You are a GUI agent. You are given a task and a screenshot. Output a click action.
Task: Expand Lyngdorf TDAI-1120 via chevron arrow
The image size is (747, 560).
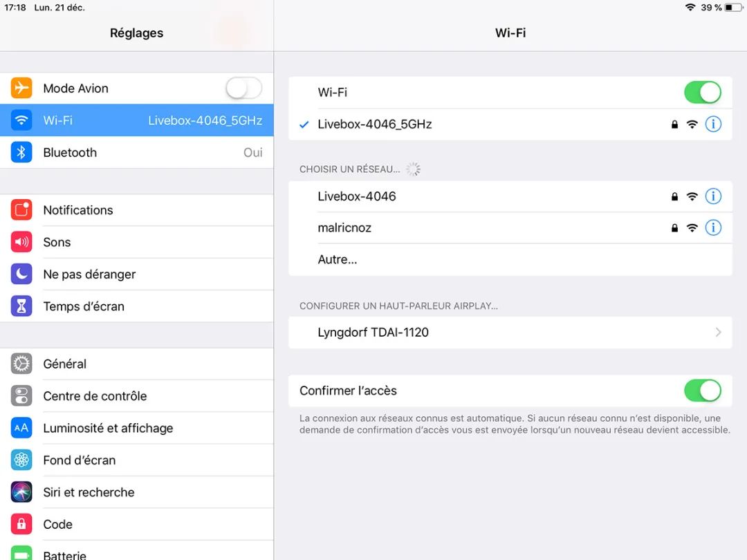coord(718,333)
